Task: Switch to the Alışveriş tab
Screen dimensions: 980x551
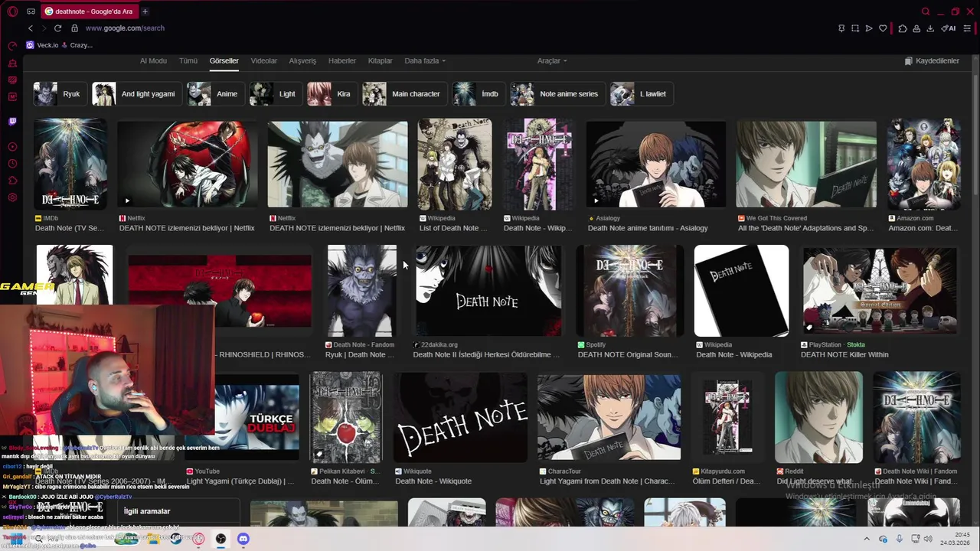Action: coord(302,60)
